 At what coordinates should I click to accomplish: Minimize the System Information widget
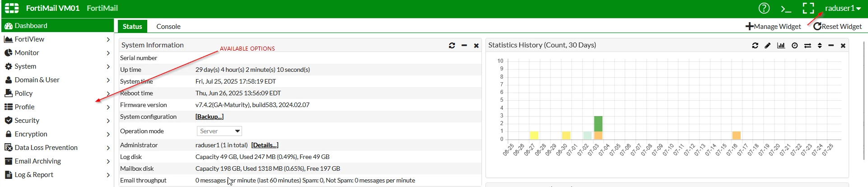point(464,46)
